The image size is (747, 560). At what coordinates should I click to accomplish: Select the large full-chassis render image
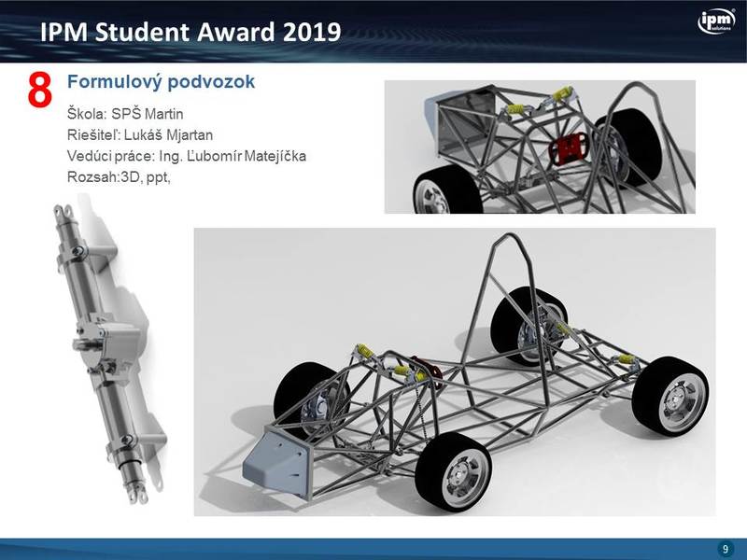coord(454,371)
